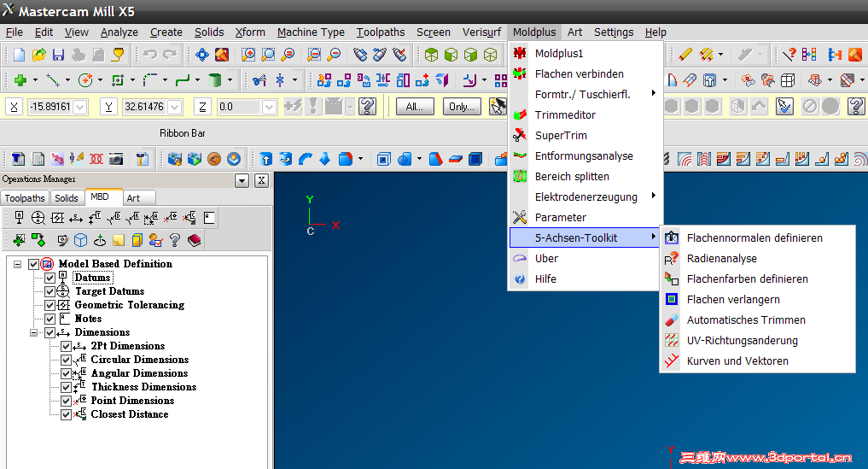Select the Angular Dimensions tree item
This screenshot has width=868, height=469.
point(139,373)
